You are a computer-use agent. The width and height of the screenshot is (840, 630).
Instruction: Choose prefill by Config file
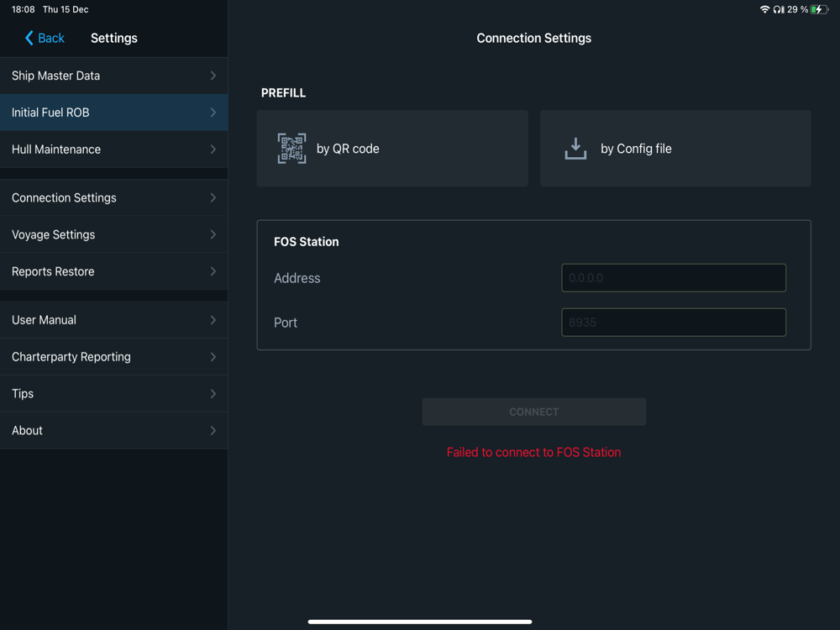click(675, 149)
